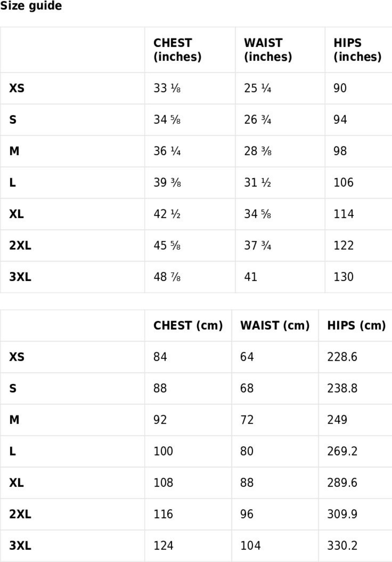Select the CHEST (inches) column header

coord(177,50)
